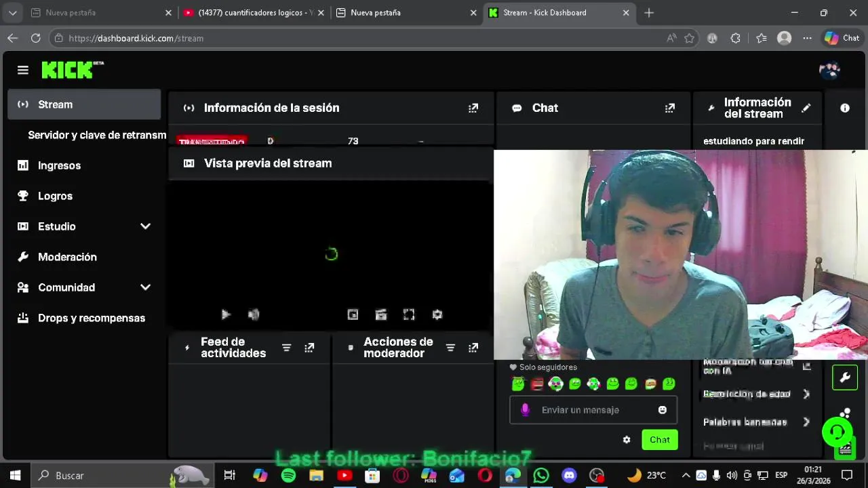Open browser Settings and more menu
Screen dimensions: 868x488
807,38
